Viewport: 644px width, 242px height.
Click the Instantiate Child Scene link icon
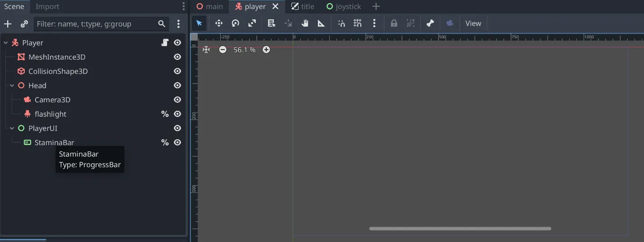pyautogui.click(x=24, y=24)
